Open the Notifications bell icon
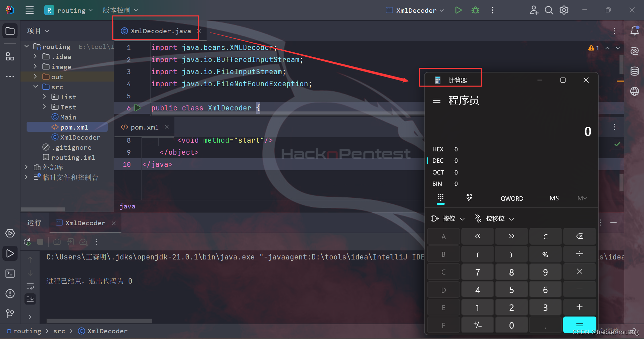Viewport: 644px width, 339px height. tap(634, 31)
